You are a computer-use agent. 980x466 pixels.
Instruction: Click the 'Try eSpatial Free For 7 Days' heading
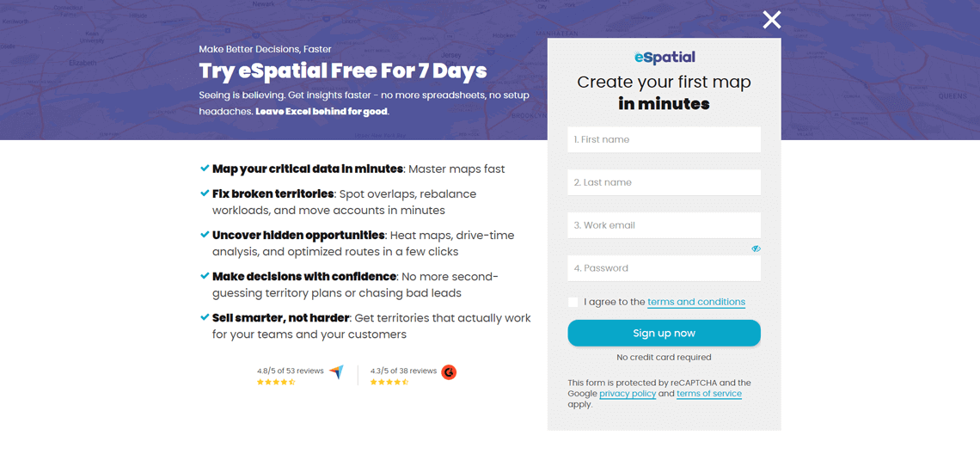click(x=343, y=71)
